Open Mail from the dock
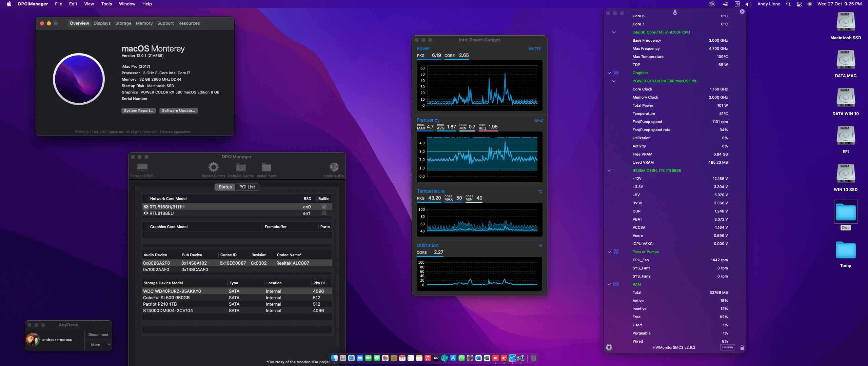This screenshot has width=868, height=366. (x=360, y=358)
